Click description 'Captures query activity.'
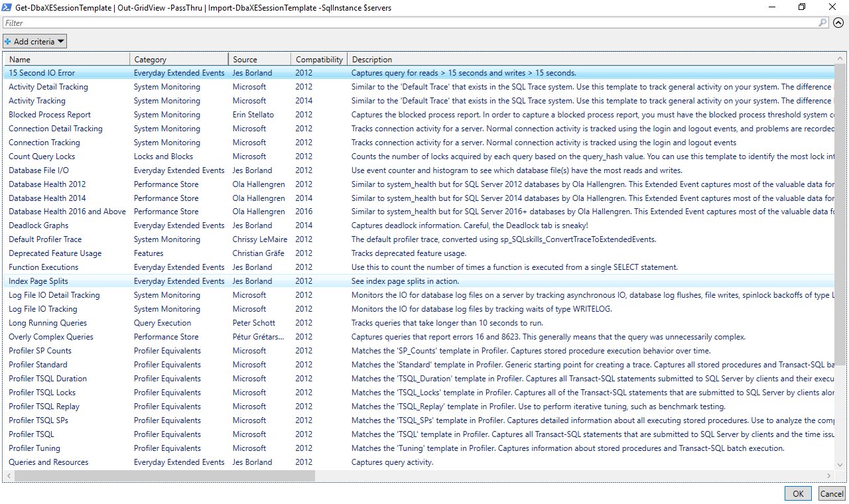Viewport: 849px width, 504px height. (392, 462)
